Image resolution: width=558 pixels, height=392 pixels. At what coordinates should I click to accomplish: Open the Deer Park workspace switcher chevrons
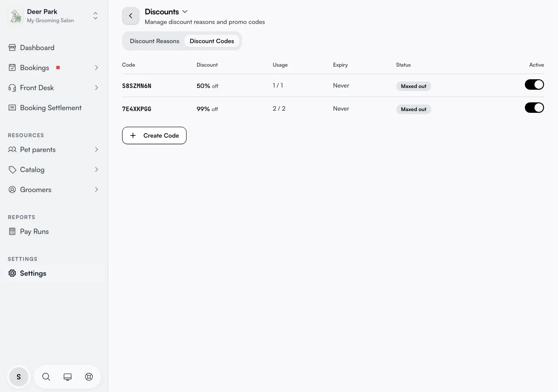[95, 16]
